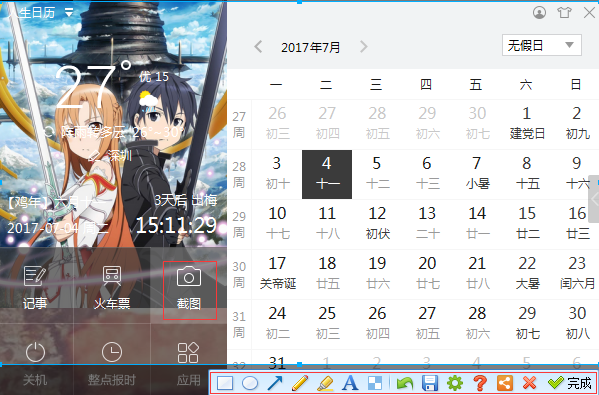Open the 2017年7月 month picker
The height and width of the screenshot is (395, 599).
(x=311, y=47)
